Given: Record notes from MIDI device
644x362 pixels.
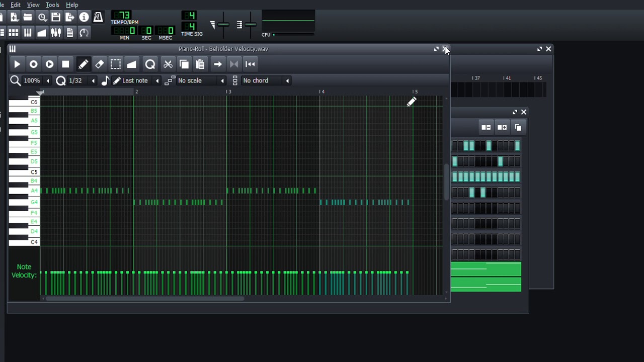Looking at the screenshot, I should pyautogui.click(x=33, y=64).
